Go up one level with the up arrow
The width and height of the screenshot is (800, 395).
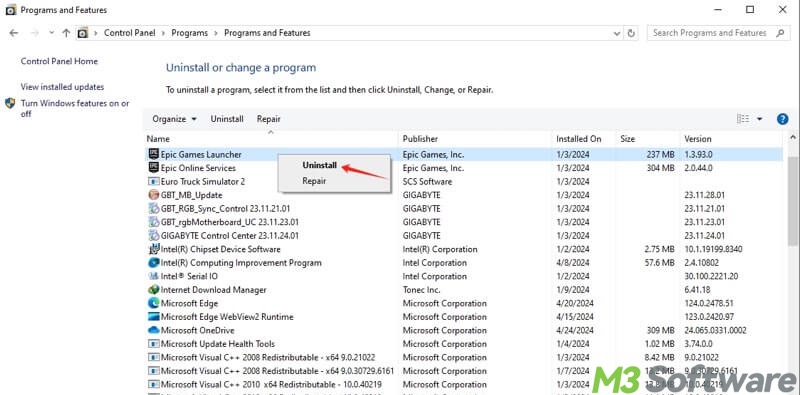point(66,33)
